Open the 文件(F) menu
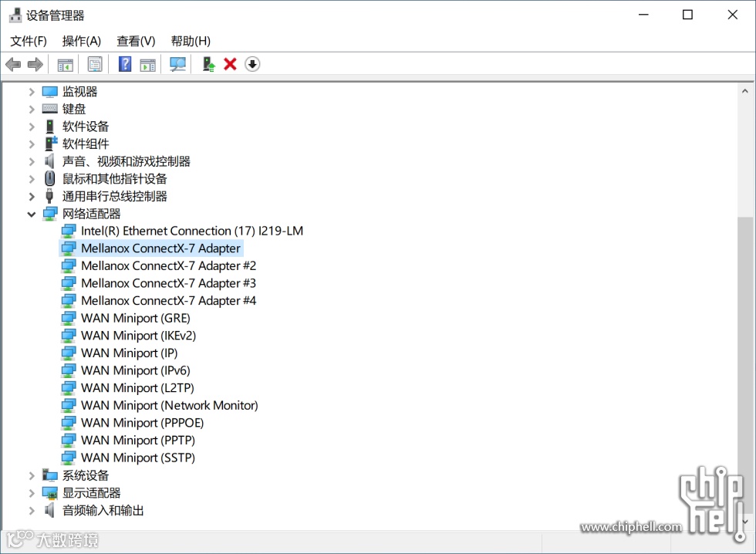 point(29,41)
